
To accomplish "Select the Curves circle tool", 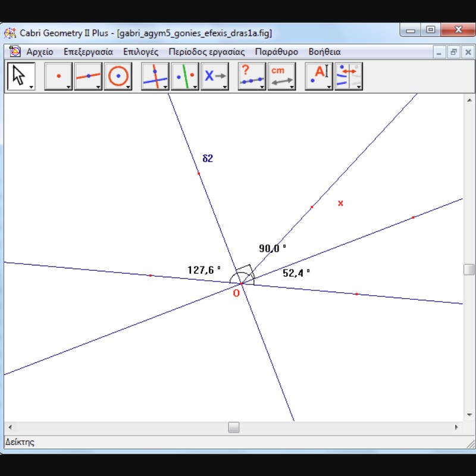I will [118, 76].
